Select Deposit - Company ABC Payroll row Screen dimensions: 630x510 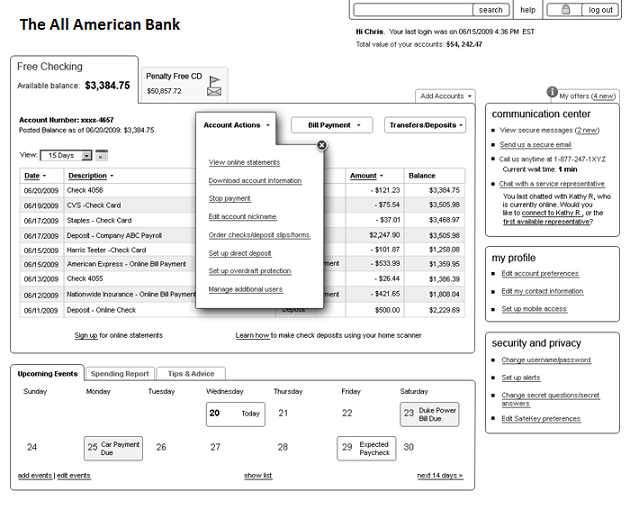point(242,235)
